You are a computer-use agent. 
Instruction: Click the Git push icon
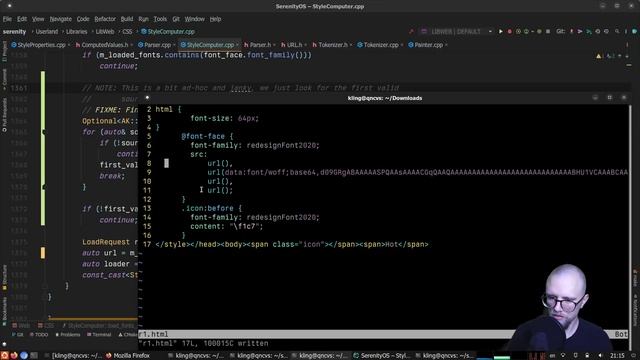(x=589, y=31)
